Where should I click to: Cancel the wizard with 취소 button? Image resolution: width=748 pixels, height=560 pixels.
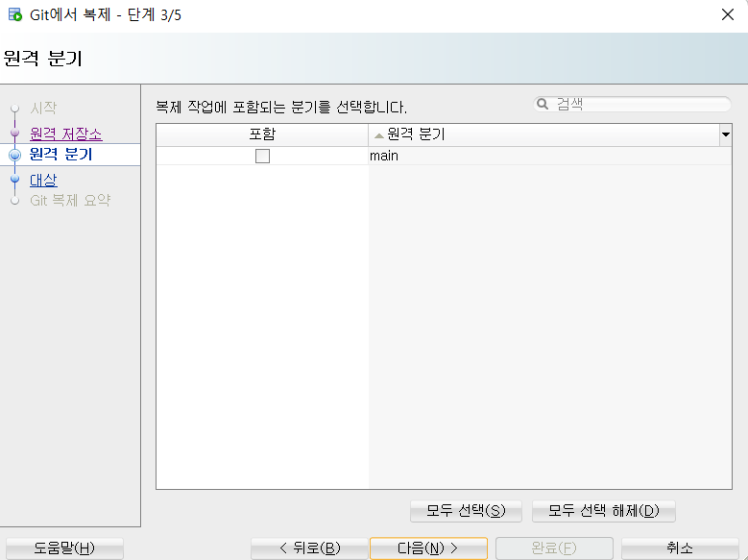click(680, 548)
